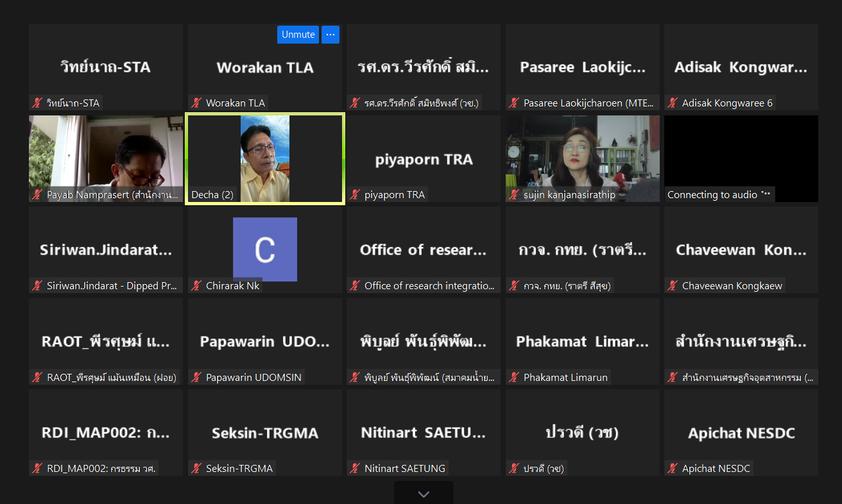This screenshot has width=842, height=504.
Task: Click muted mic icon beside พิบูลย์ พันธุ์พิพัฒน์
Action: [x=356, y=378]
